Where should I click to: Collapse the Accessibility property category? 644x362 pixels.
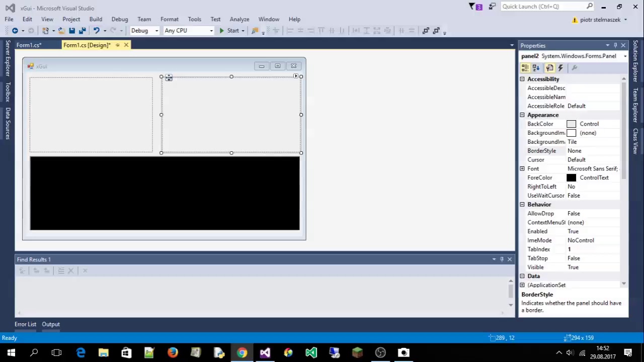(522, 79)
